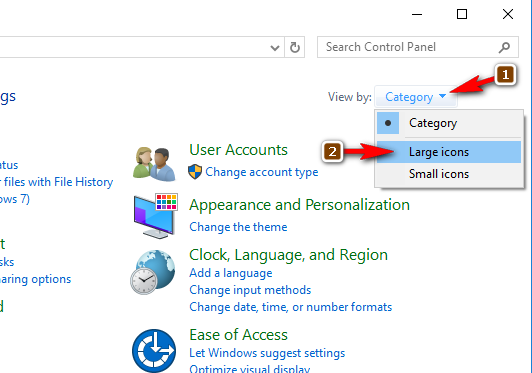Maximize the Control Panel window
This screenshot has width=532, height=373.
tap(462, 14)
